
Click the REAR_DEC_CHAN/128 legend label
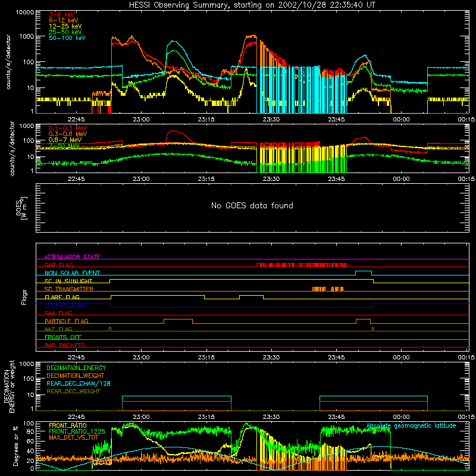[79, 383]
